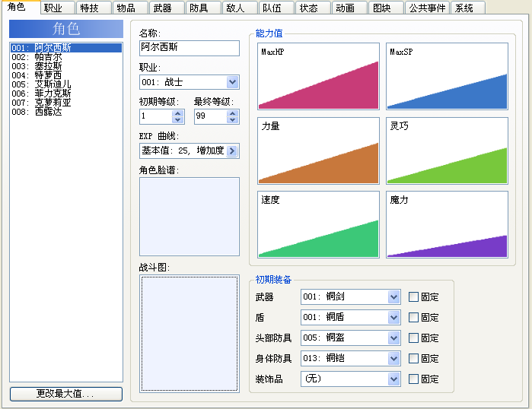Toggle 固定 checkbox for 盾
Screen dimensions: 532x409
pos(413,318)
